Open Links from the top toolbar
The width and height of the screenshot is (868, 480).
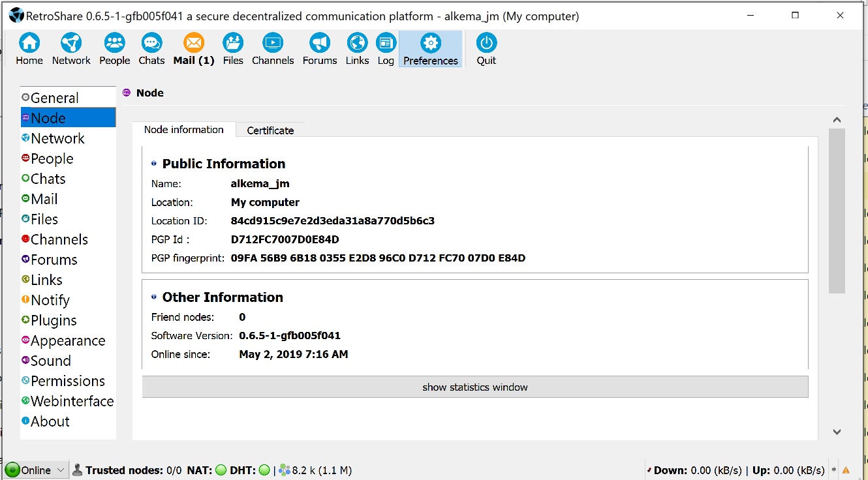click(358, 50)
